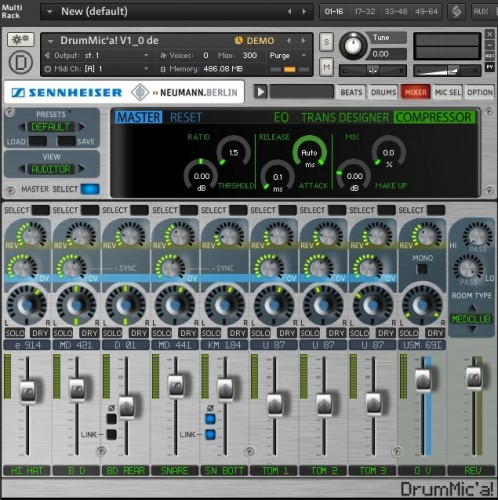This screenshot has width=498, height=500.
Task: Show rack slots 33-48
Action: tap(396, 12)
